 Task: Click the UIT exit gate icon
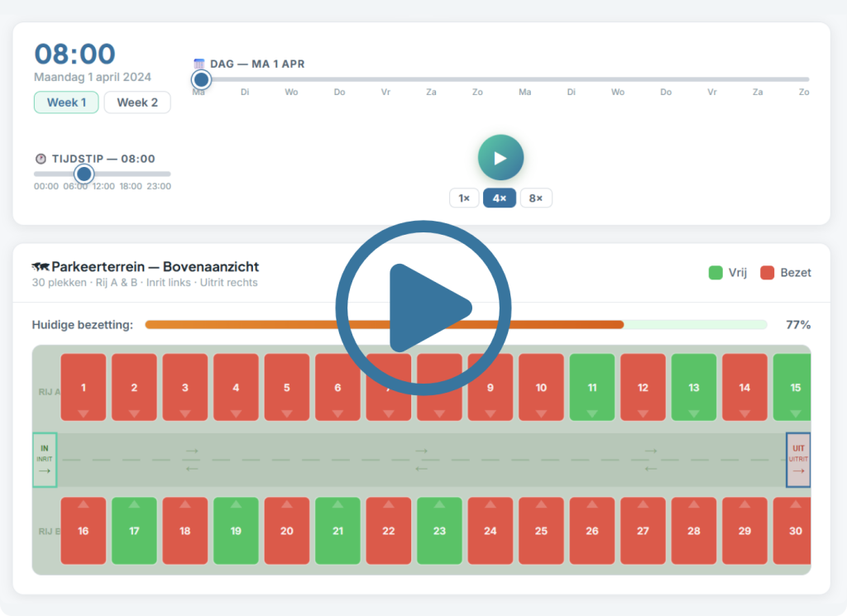(797, 460)
